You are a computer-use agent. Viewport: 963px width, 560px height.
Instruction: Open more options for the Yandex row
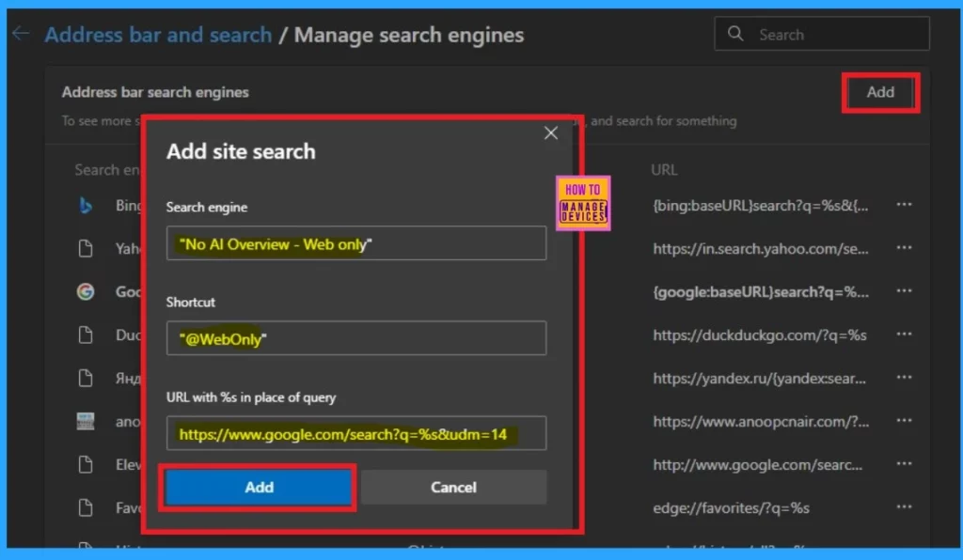[904, 377]
